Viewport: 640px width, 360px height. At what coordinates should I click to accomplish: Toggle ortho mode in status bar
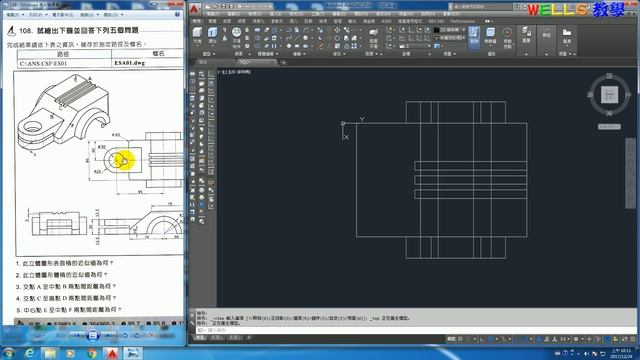click(482, 339)
